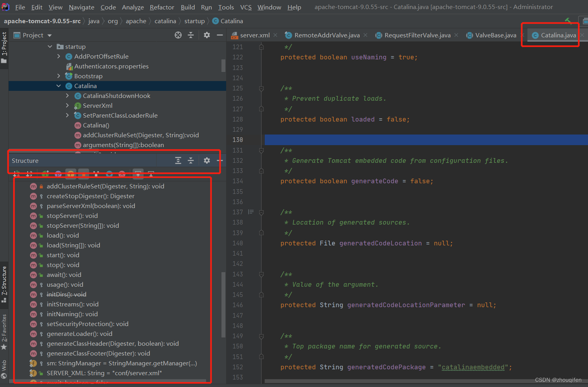Switch to the ValveBase.java tab

click(496, 35)
